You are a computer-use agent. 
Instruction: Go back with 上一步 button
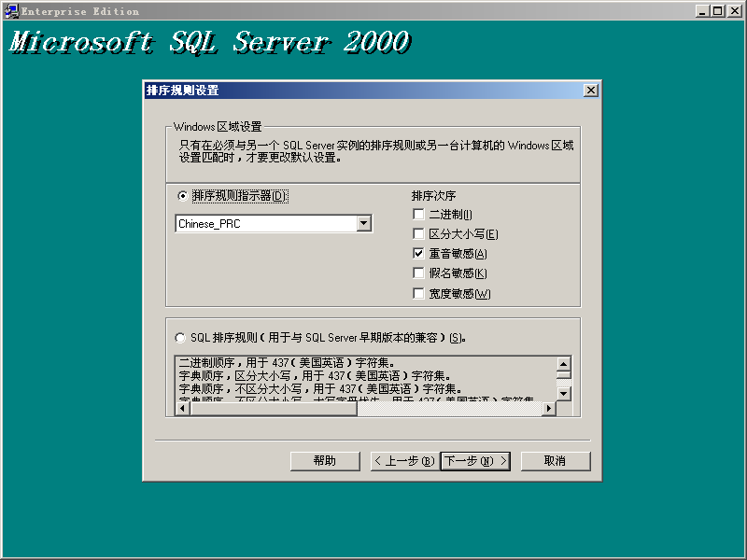point(403,461)
